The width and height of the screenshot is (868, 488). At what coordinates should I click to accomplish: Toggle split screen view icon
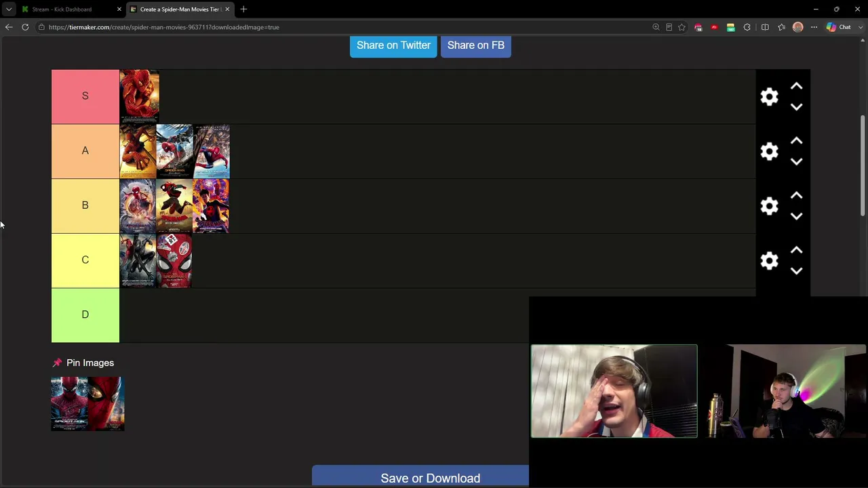click(765, 27)
